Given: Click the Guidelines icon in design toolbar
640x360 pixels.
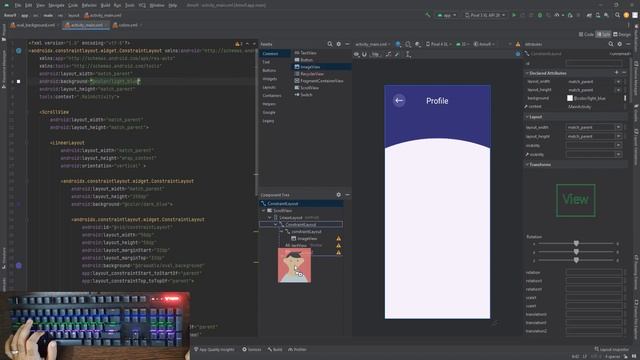Looking at the screenshot, I should (408, 54).
